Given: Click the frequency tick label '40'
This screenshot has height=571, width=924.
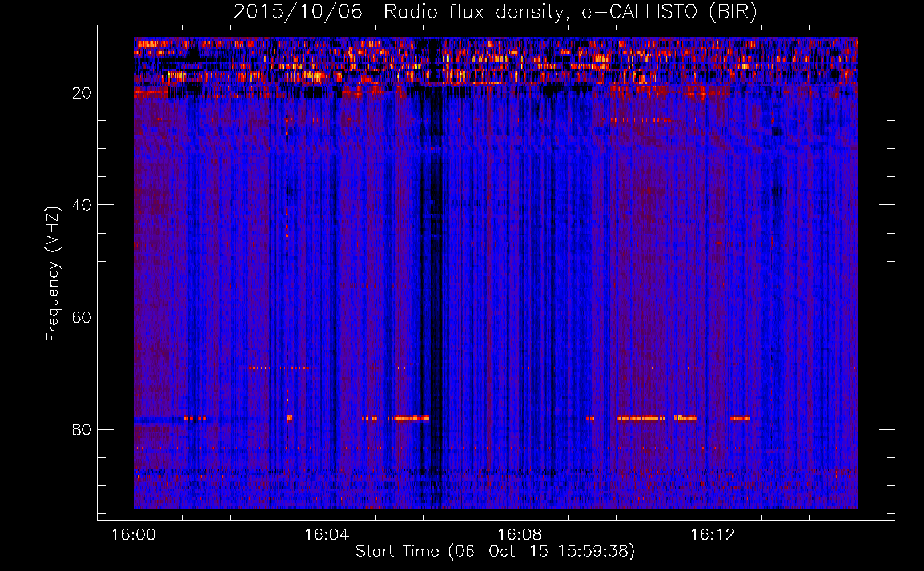Looking at the screenshot, I should [x=82, y=205].
